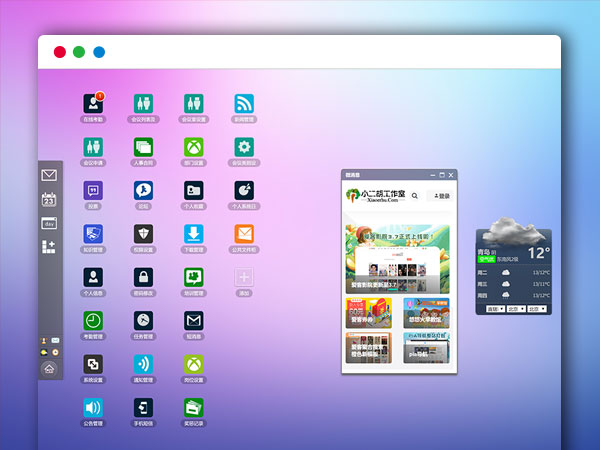Expand the middle dropdown in weather widget
600x450 pixels.
click(515, 309)
